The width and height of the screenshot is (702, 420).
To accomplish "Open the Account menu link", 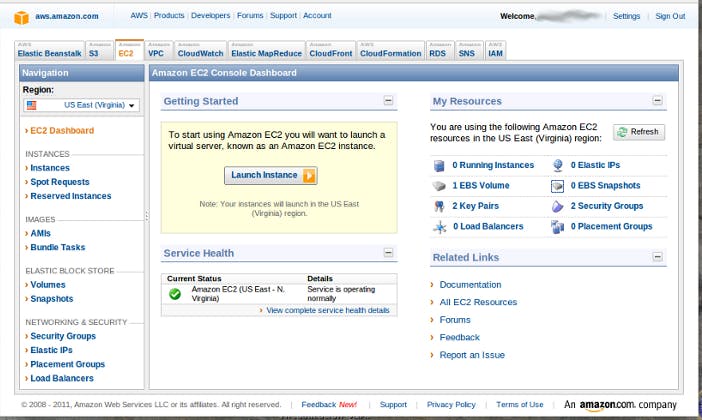I will coord(317,15).
